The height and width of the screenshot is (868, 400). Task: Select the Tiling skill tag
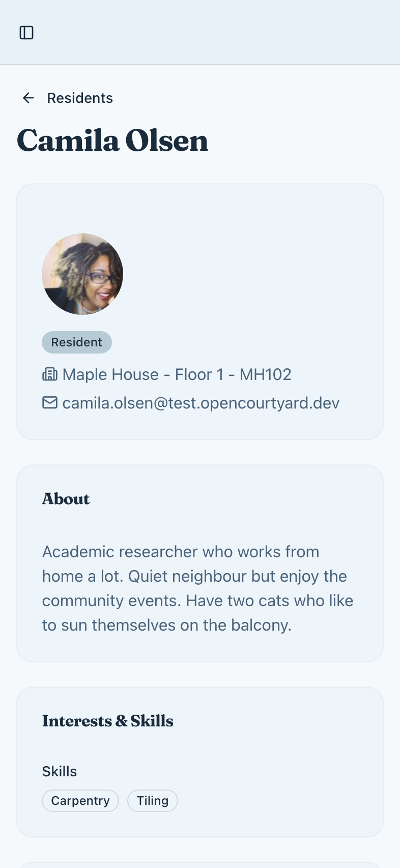tap(153, 801)
